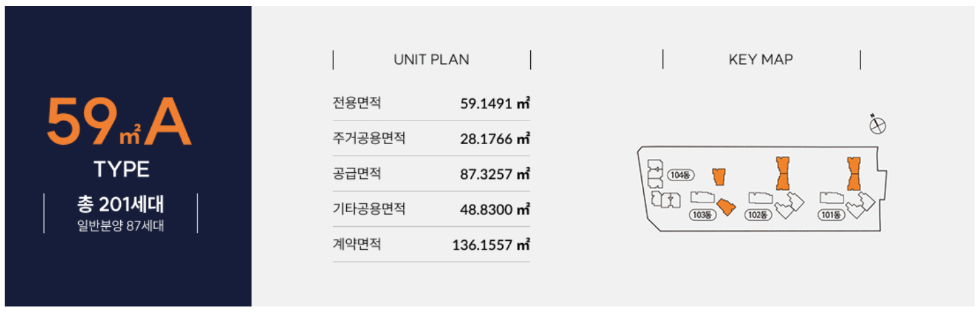Select the angled orange unit beside 103동
980x313 pixels.
click(726, 207)
